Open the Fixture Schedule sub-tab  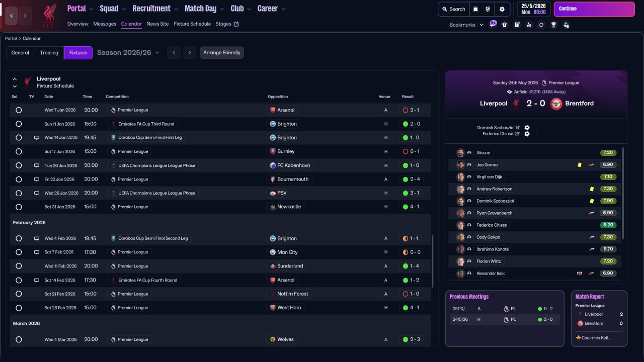click(x=192, y=24)
